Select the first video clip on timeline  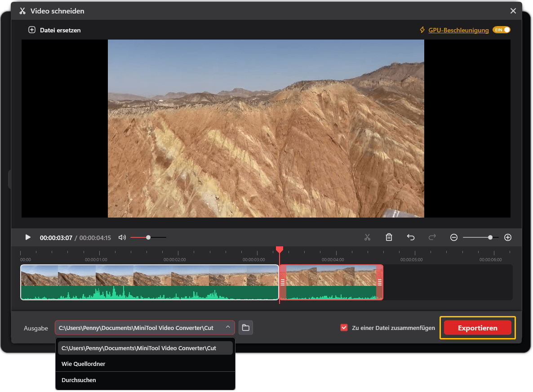pos(150,282)
